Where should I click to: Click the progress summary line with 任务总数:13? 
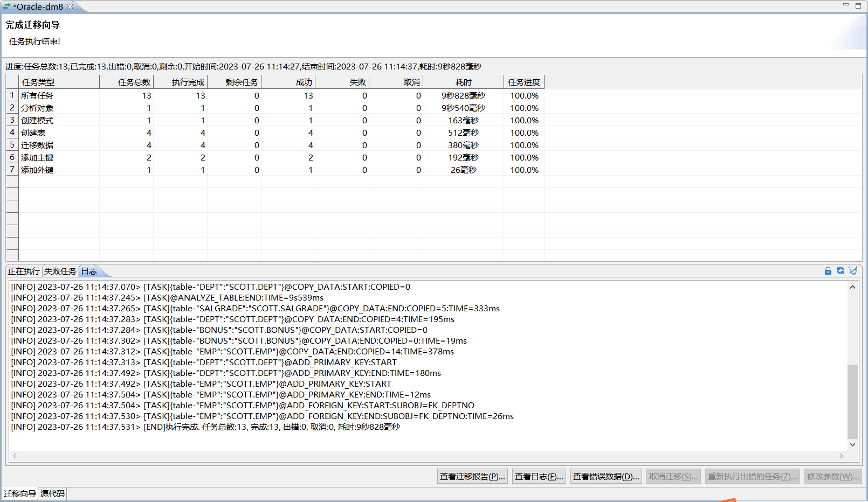[x=243, y=67]
